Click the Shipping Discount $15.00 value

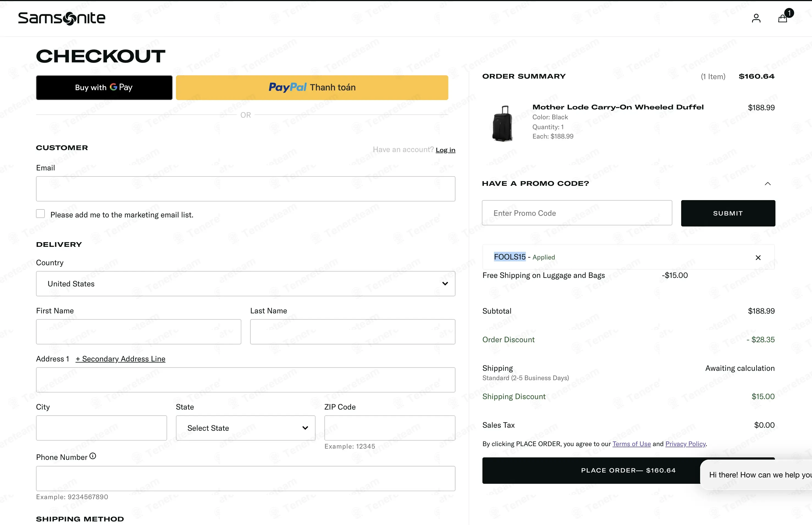pos(763,396)
